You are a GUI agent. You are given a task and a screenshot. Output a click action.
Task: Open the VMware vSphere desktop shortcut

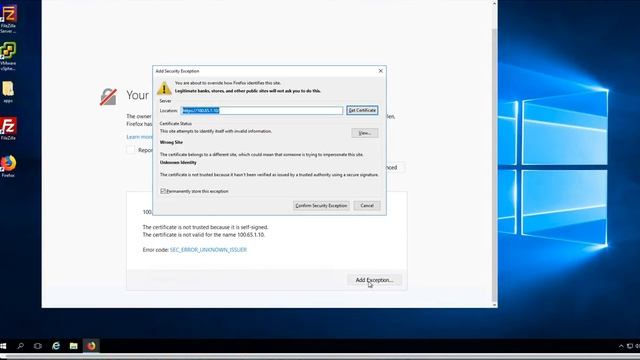[8, 56]
